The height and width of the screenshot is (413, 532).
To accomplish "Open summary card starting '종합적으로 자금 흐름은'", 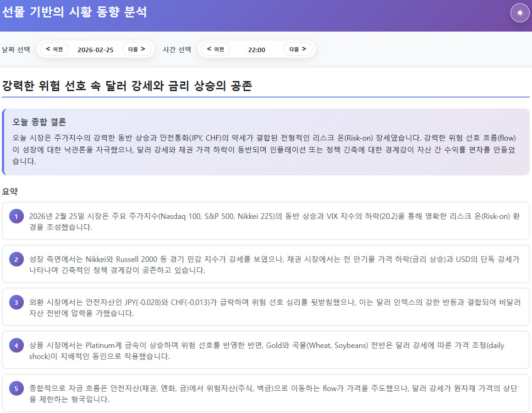I will click(266, 393).
